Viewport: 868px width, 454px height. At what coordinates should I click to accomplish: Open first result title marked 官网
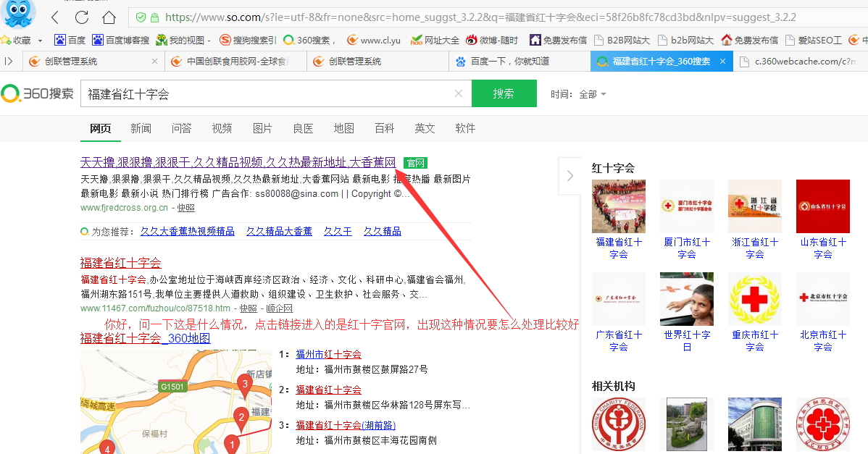[x=238, y=162]
